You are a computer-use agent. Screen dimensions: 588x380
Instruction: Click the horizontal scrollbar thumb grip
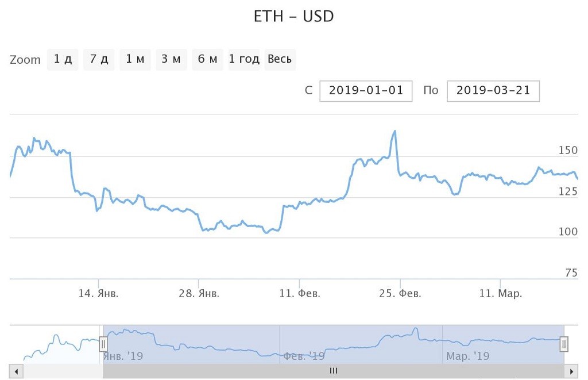coord(334,371)
